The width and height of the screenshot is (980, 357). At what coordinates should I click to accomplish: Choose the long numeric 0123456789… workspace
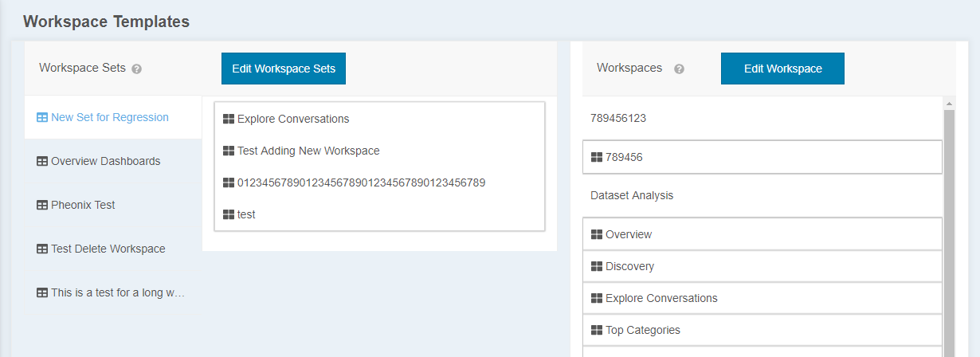coord(380,182)
